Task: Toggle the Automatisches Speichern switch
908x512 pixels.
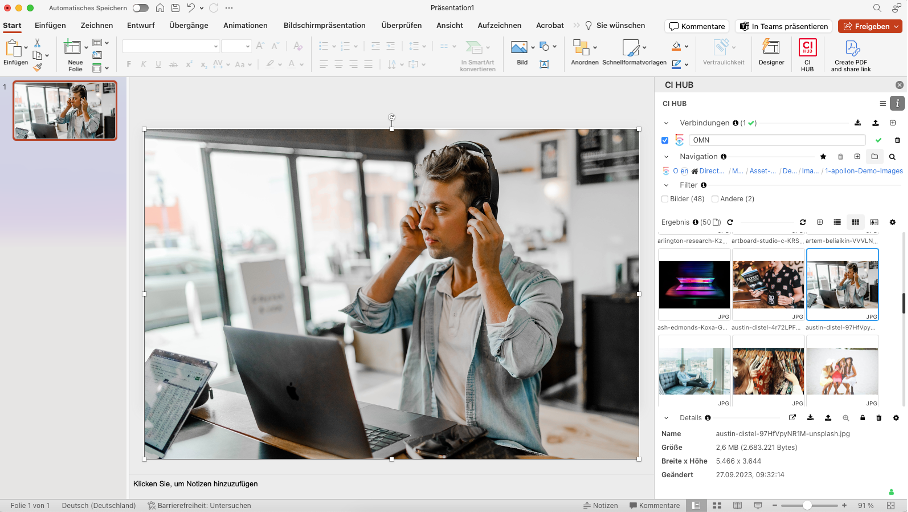Action: click(140, 8)
